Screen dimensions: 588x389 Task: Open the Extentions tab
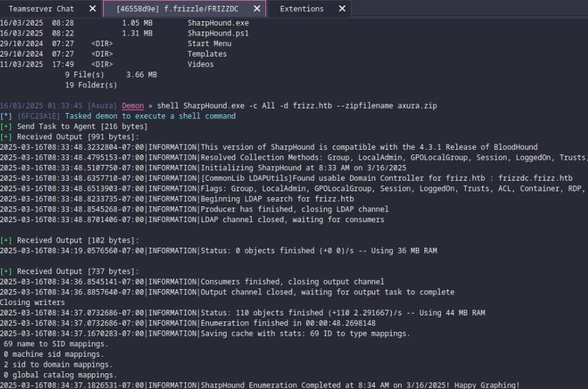click(302, 9)
